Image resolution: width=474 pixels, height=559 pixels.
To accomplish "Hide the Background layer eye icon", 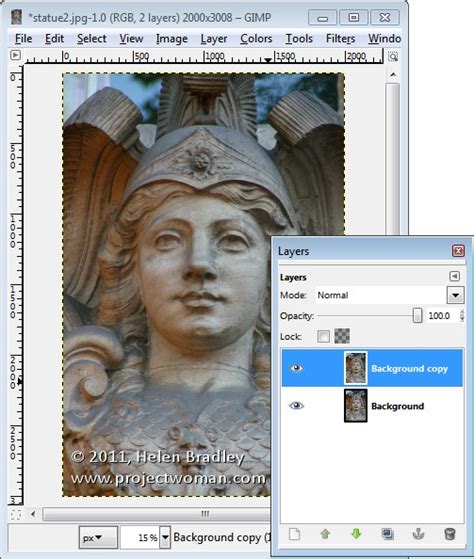I will (x=297, y=405).
